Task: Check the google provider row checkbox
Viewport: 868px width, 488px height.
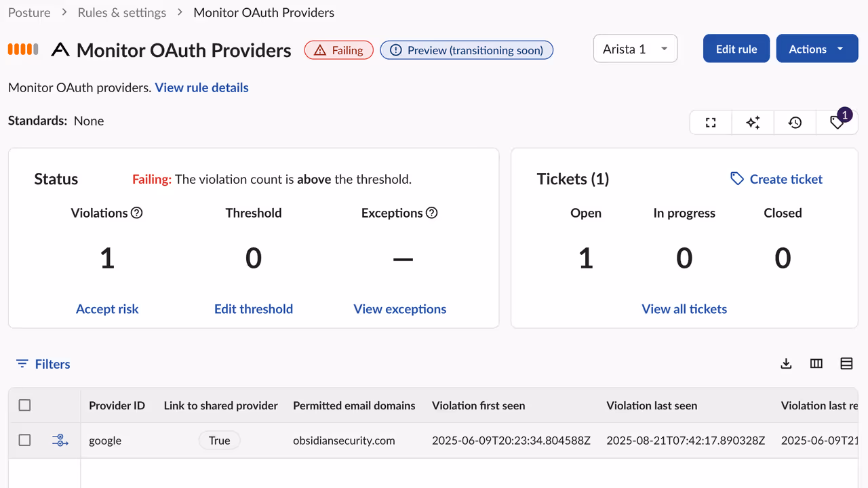Action: (x=25, y=441)
